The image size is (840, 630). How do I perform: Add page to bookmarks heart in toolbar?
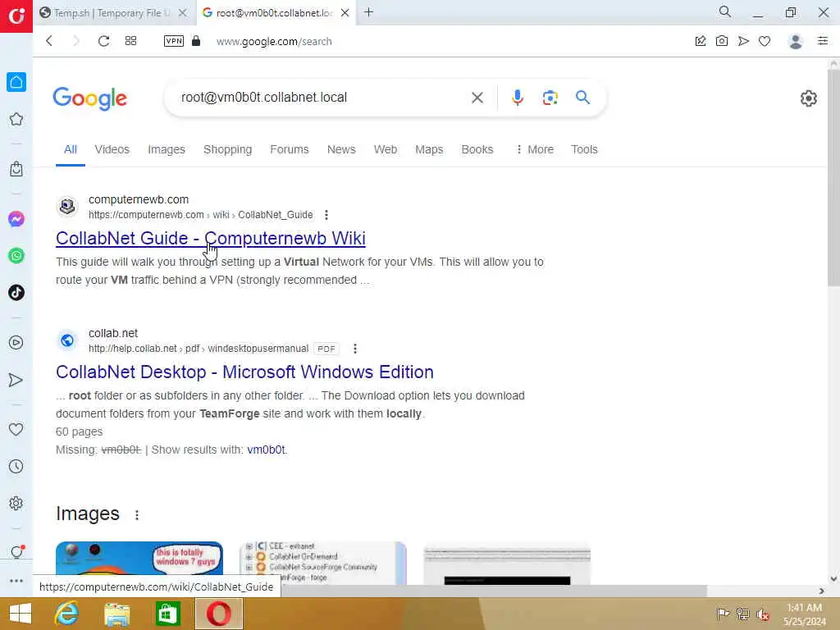[x=765, y=41]
